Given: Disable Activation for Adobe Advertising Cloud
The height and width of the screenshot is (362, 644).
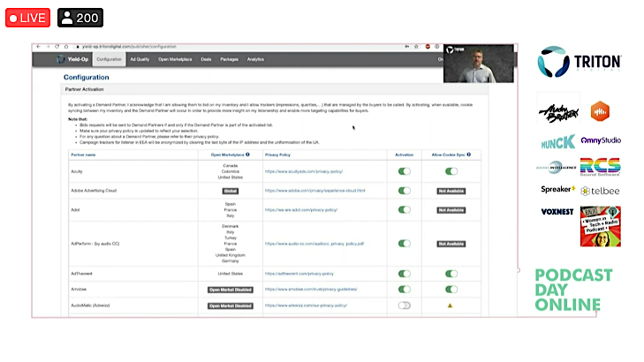Looking at the screenshot, I should (x=404, y=191).
